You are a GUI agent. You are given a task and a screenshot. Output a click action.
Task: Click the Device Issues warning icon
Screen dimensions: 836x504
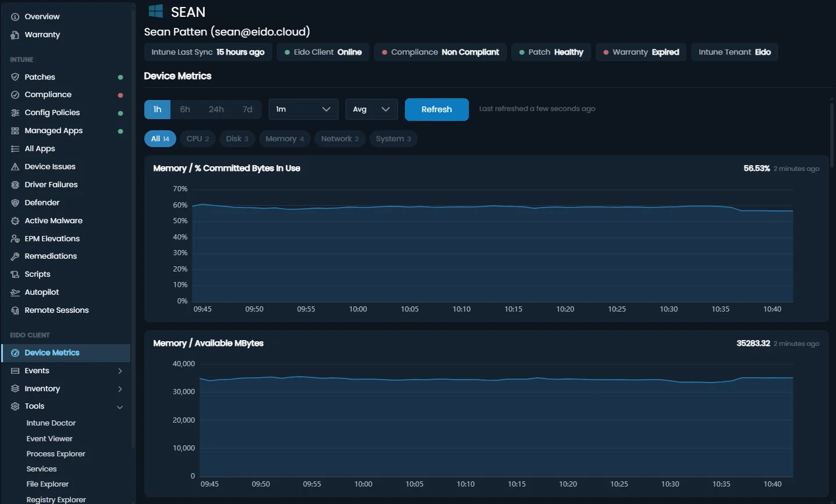click(15, 167)
